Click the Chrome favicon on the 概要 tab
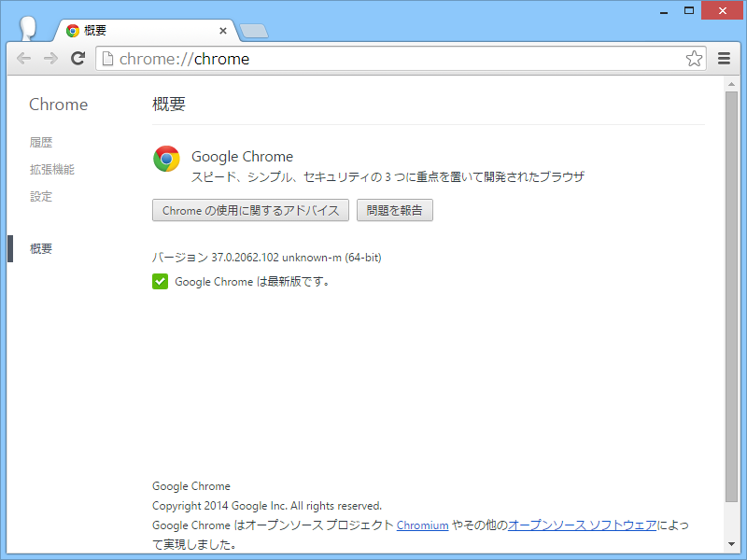Image resolution: width=747 pixels, height=560 pixels. pos(73,29)
